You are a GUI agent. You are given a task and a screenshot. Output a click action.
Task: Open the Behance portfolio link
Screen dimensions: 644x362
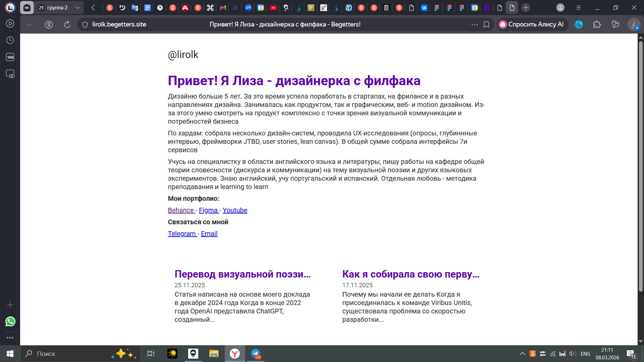[x=181, y=210]
